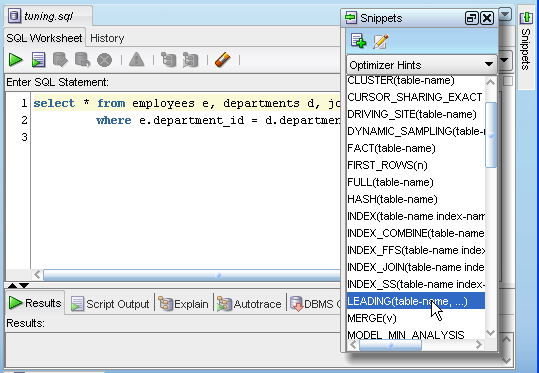Click the Edit User Snippets pencil icon
539x373 pixels.
pyautogui.click(x=381, y=41)
